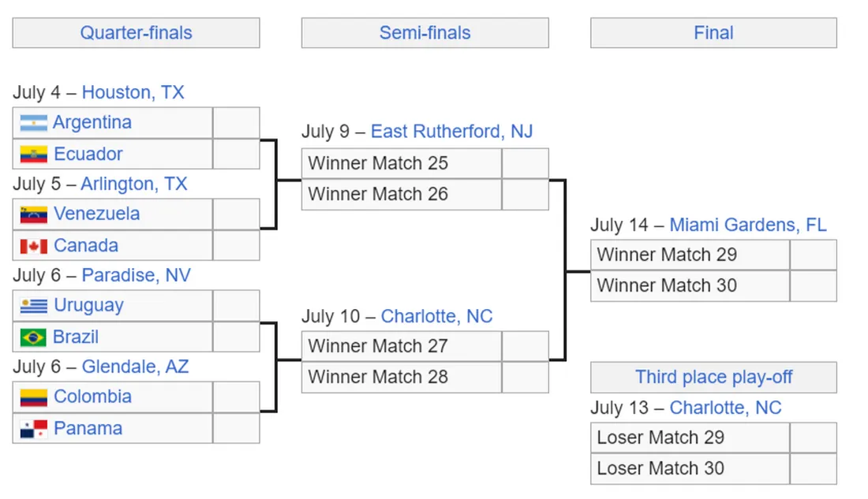Follow the Glendale, AZ venue link
Screen dimensions: 868x499
(135, 367)
